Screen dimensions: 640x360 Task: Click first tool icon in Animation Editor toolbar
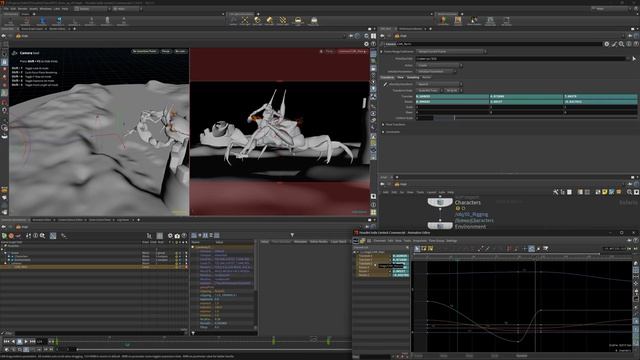417,248
